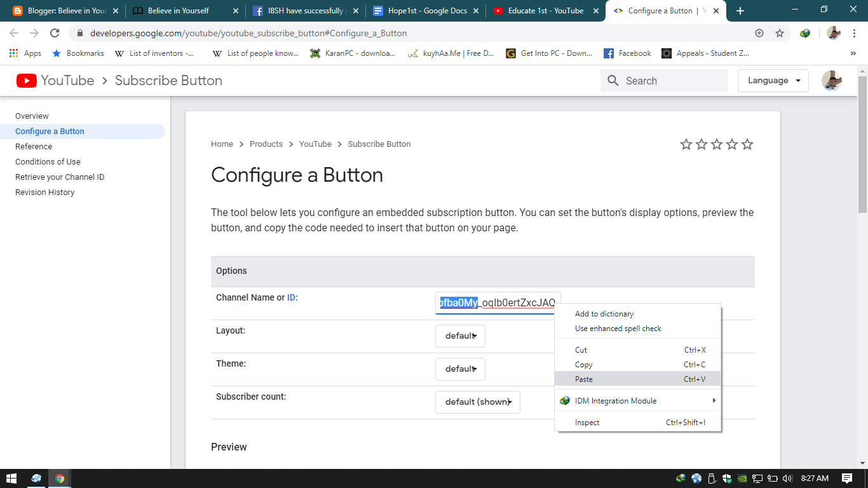This screenshot has width=868, height=488.
Task: Open the Language dropdown
Action: click(x=773, y=81)
